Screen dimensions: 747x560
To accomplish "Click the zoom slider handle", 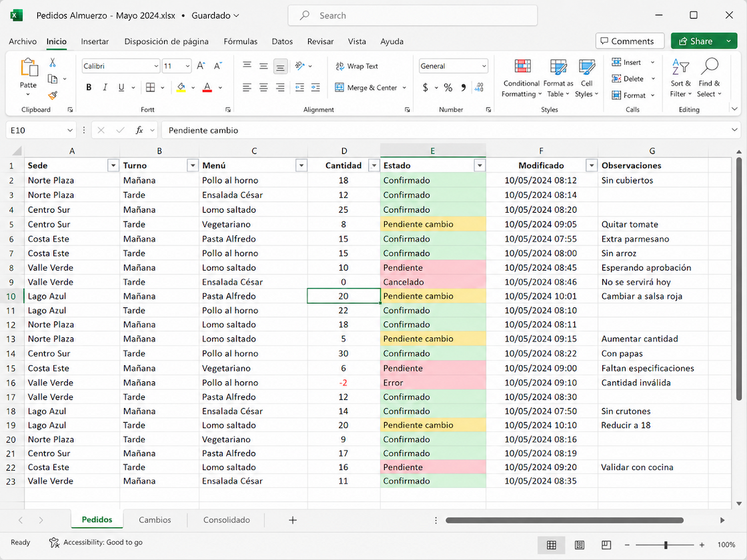I will [666, 545].
